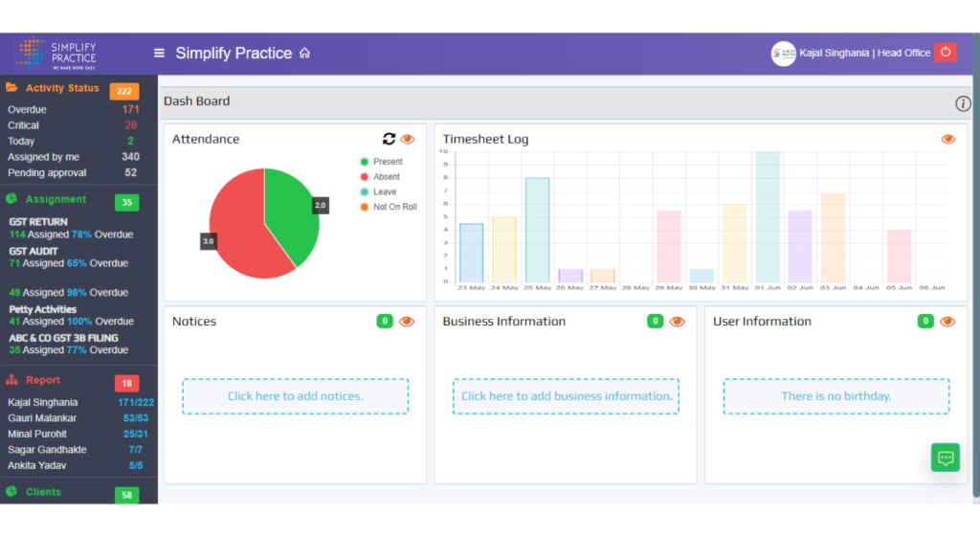Toggle the User Information eye icon
The height and width of the screenshot is (537, 980).
[947, 322]
